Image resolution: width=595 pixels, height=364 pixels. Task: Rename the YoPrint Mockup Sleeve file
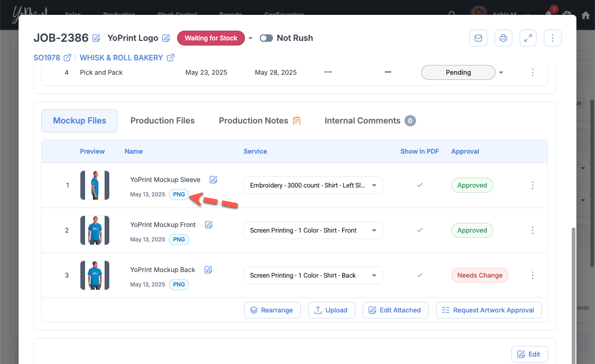(213, 180)
